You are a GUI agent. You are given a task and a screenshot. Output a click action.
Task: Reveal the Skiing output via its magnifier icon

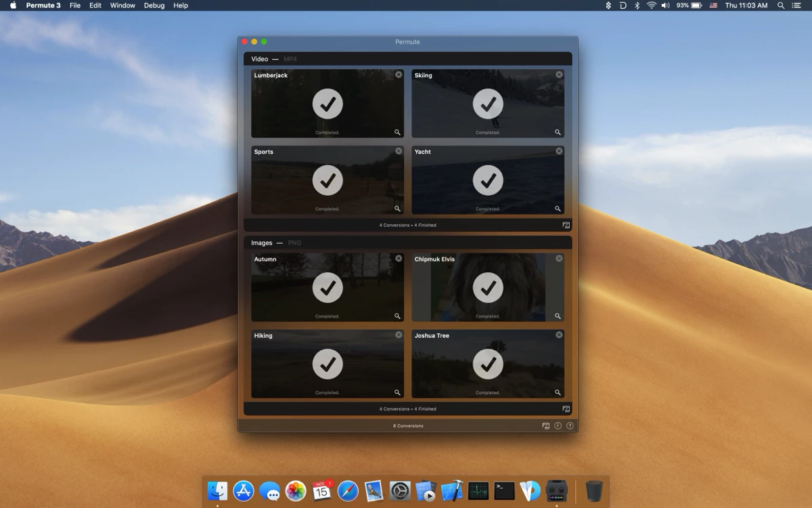coord(558,132)
